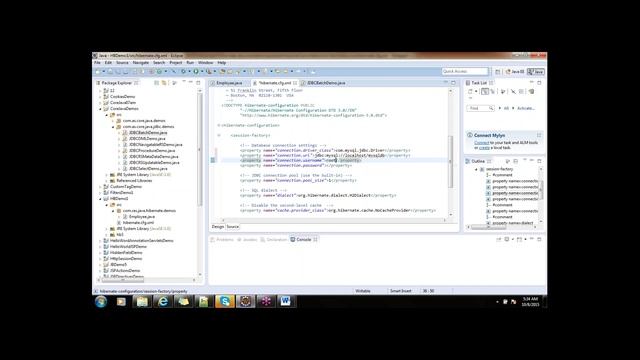Image resolution: width=640 pixels, height=360 pixels.
Task: Expand the CookiesDemo project
Action: (100, 97)
